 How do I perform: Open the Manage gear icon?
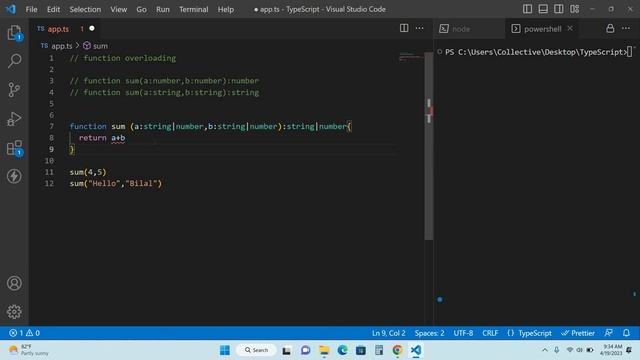coord(14,312)
